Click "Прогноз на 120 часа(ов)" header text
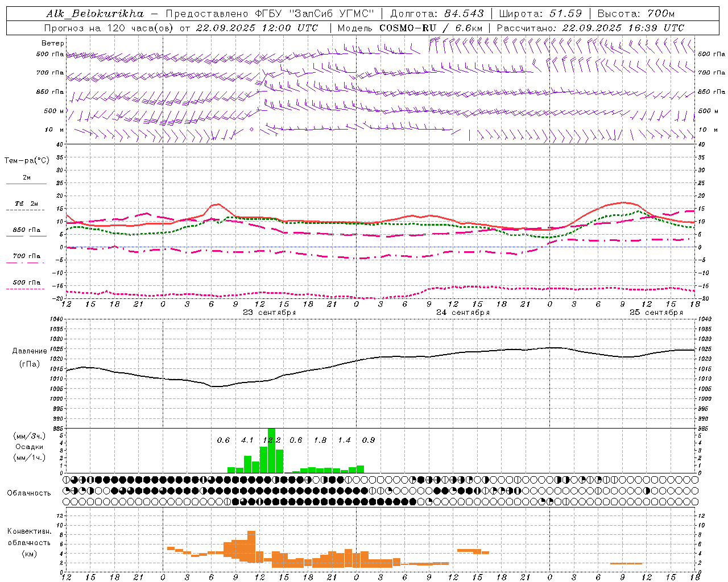 pos(109,28)
